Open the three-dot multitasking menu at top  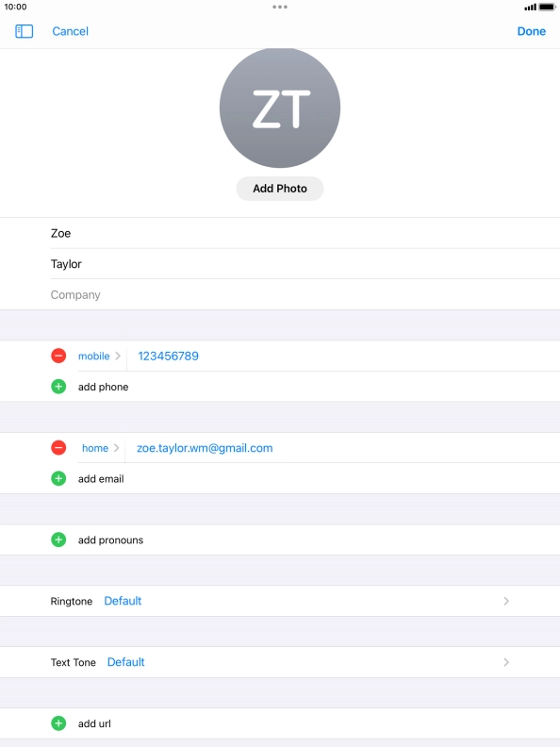point(280,7)
